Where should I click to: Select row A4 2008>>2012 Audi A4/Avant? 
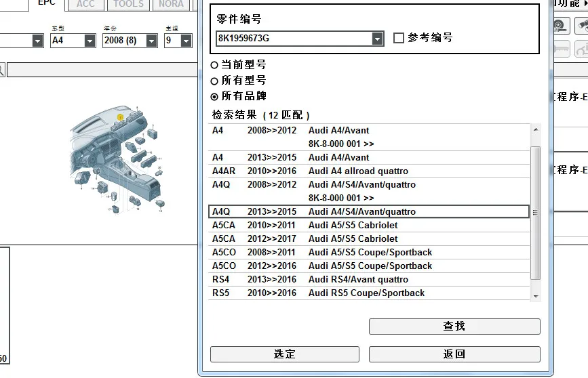(x=369, y=137)
